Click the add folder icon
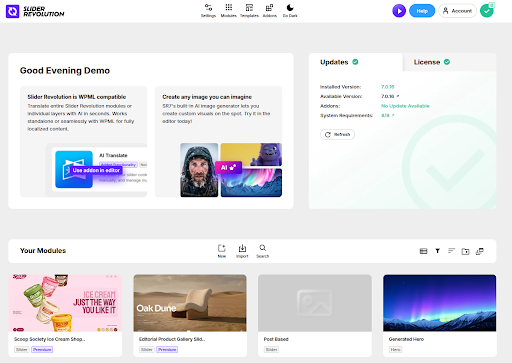Image resolution: width=512 pixels, height=363 pixels. click(x=465, y=251)
